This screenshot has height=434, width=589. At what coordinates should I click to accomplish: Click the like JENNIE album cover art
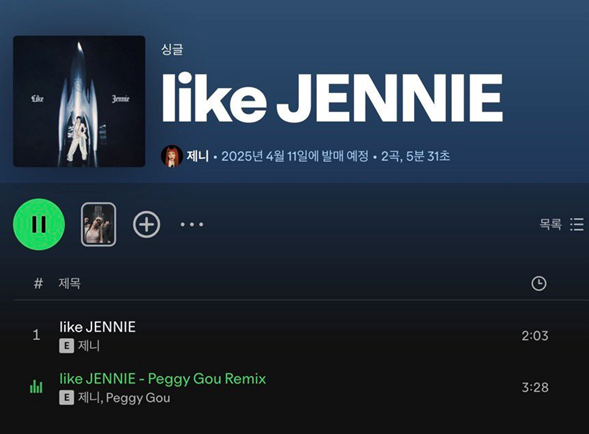[79, 101]
